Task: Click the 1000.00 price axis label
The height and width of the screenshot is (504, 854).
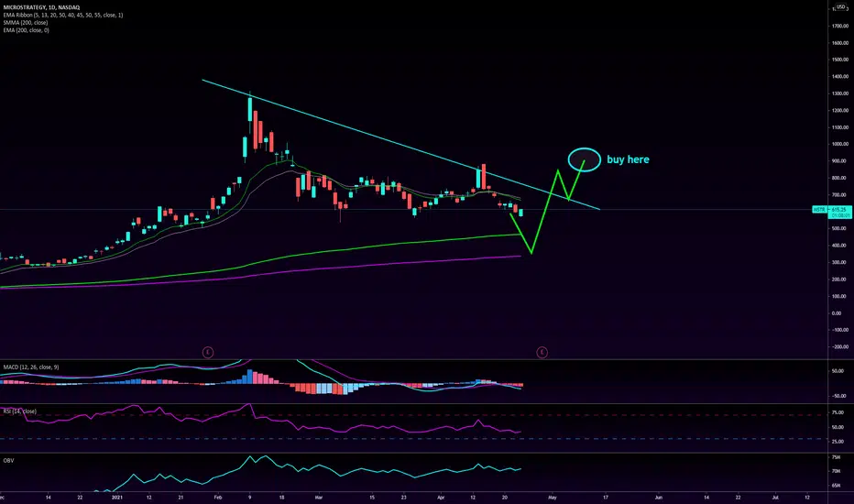Action: [x=840, y=145]
